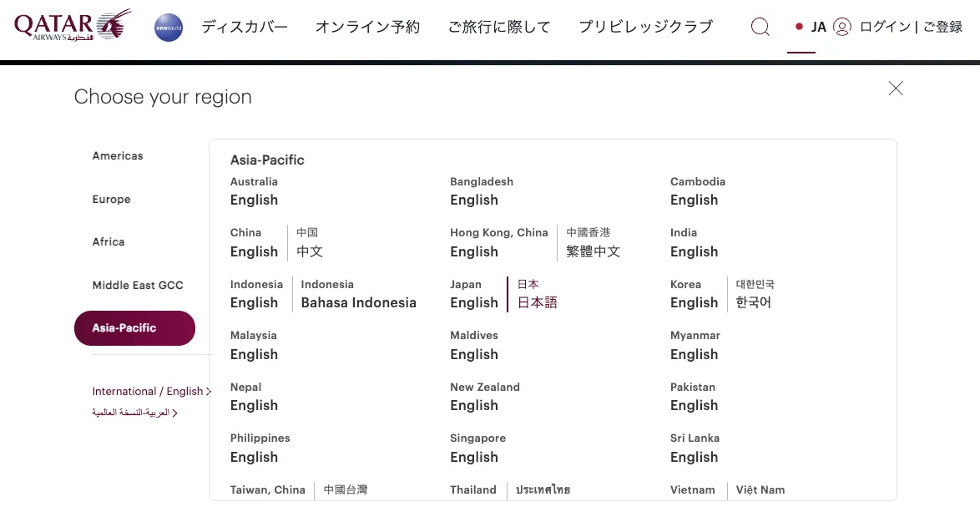Choose English under Cambodia
Image resolution: width=980 pixels, height=517 pixels.
[694, 200]
